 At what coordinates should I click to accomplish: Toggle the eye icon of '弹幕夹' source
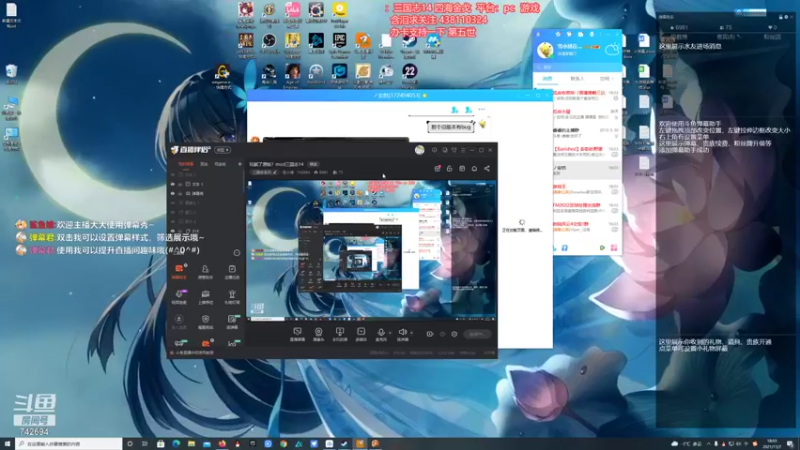(173, 193)
